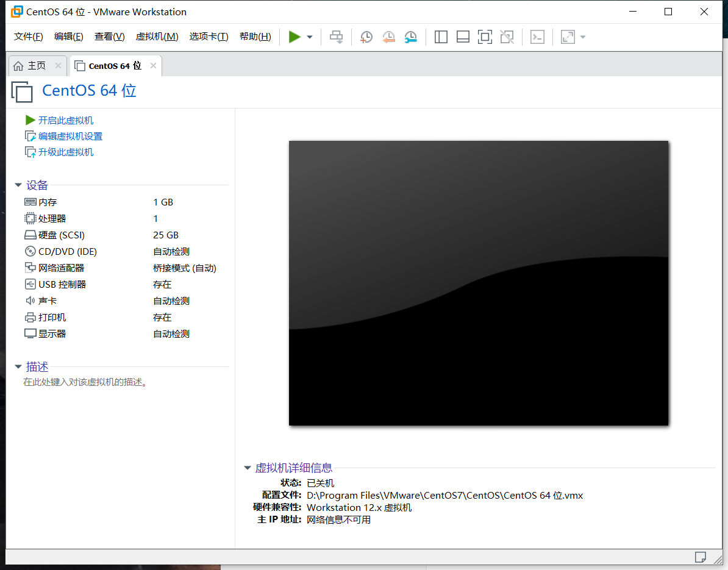Click the Unity mode toolbar icon

point(507,37)
